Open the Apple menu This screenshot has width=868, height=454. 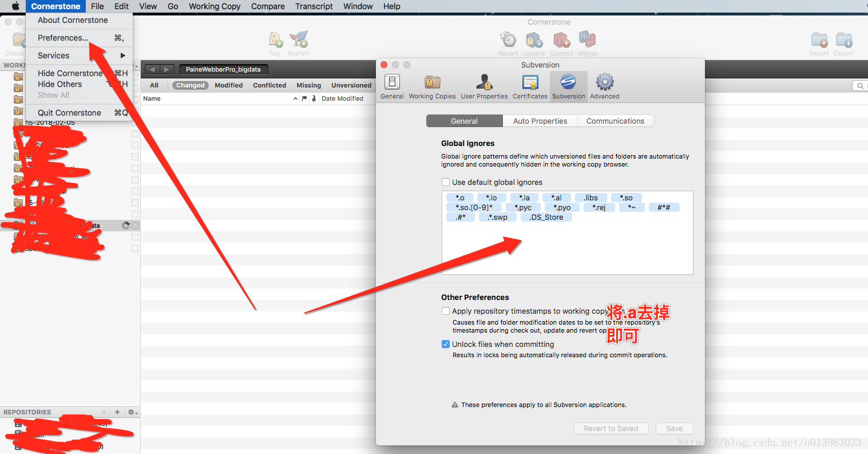[x=15, y=6]
